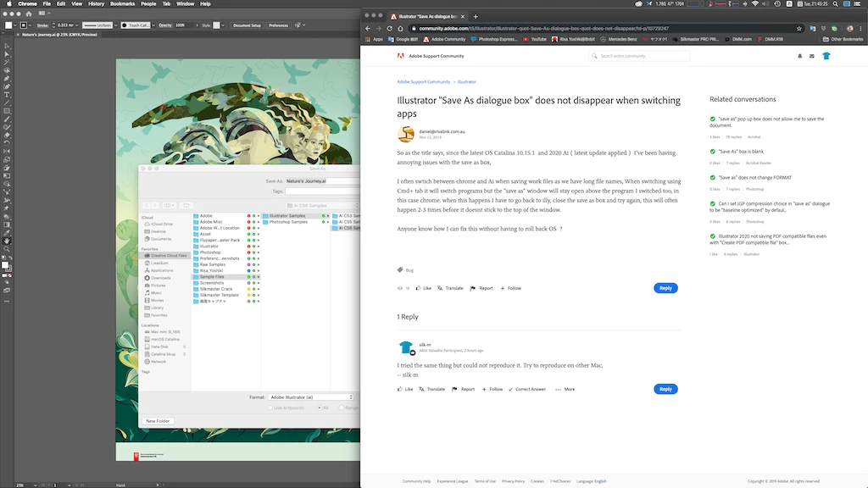Select the Type tool
The height and width of the screenshot is (488, 868).
pyautogui.click(x=7, y=95)
